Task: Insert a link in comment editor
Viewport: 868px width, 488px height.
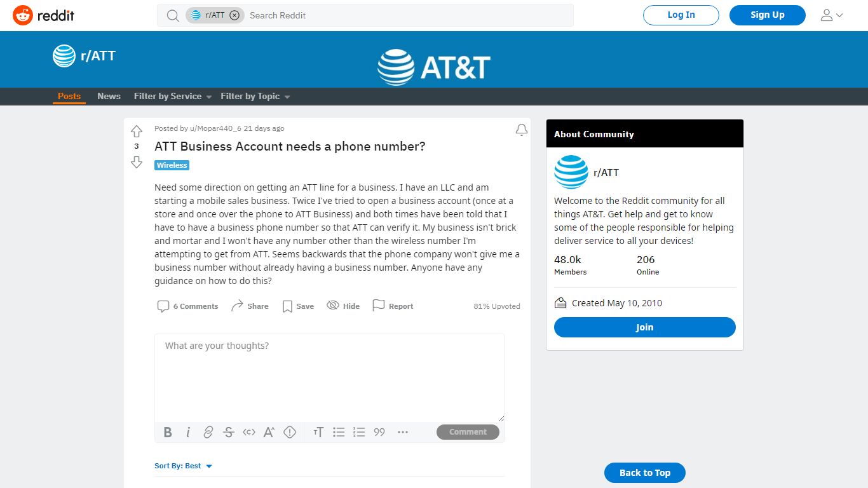Action: (x=208, y=432)
